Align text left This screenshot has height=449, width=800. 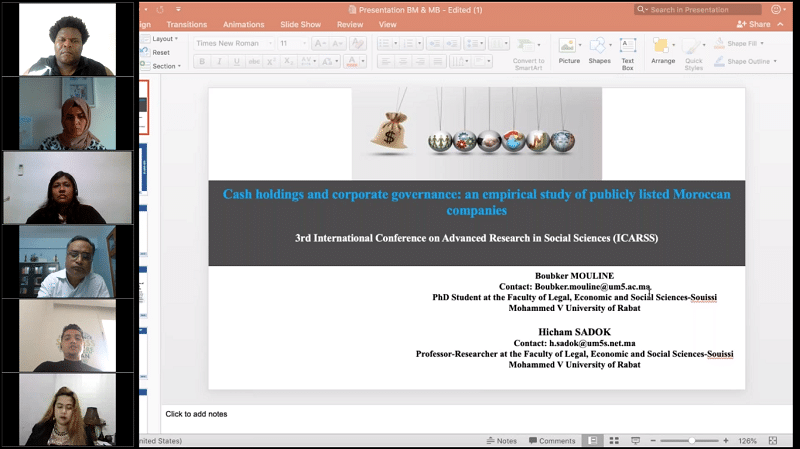click(x=386, y=61)
